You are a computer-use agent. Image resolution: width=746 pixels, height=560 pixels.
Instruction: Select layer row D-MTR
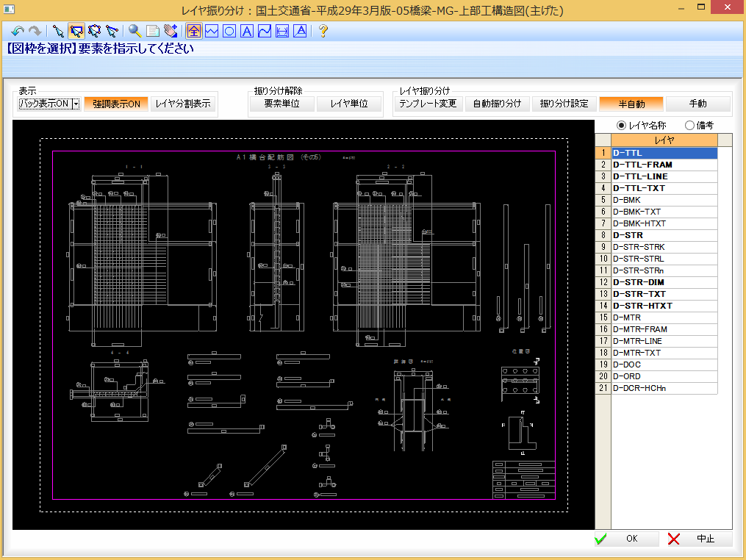pos(664,317)
